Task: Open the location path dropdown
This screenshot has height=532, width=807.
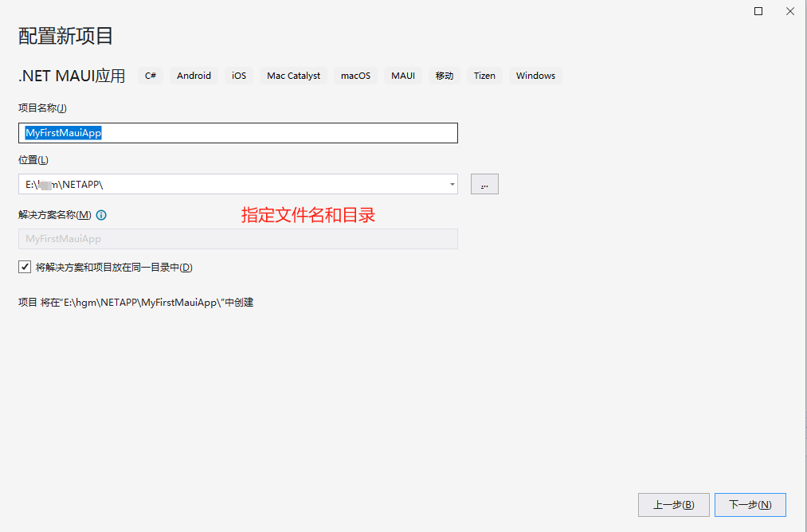Action: [451, 184]
